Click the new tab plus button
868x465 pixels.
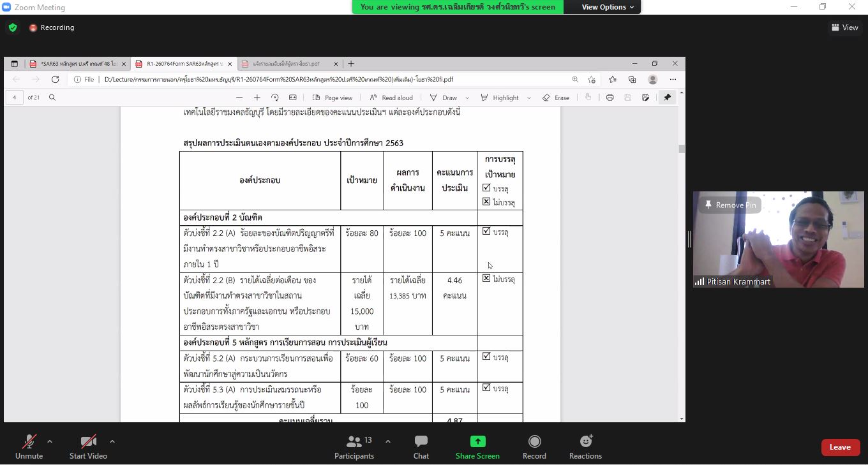point(350,64)
